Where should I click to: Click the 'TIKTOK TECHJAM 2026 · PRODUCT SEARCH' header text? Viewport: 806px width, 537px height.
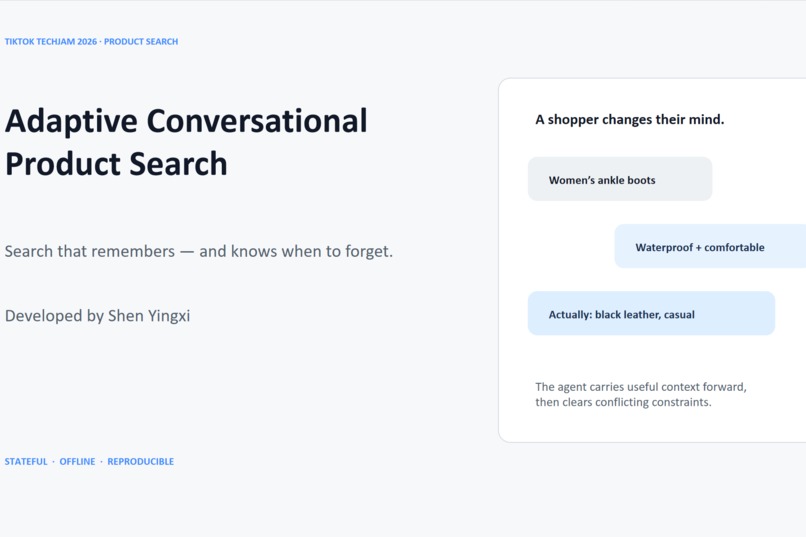tap(91, 42)
